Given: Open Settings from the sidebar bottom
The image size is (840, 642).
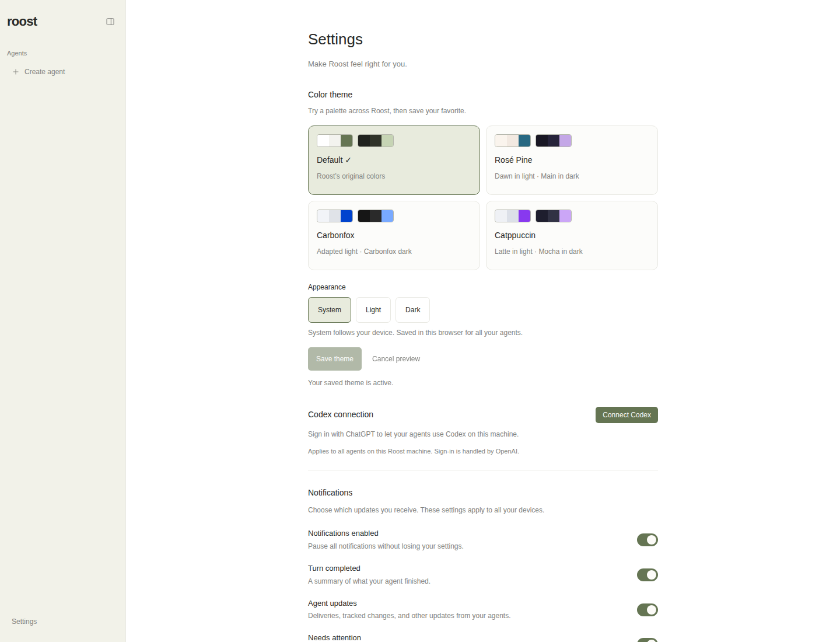Looking at the screenshot, I should (x=24, y=622).
